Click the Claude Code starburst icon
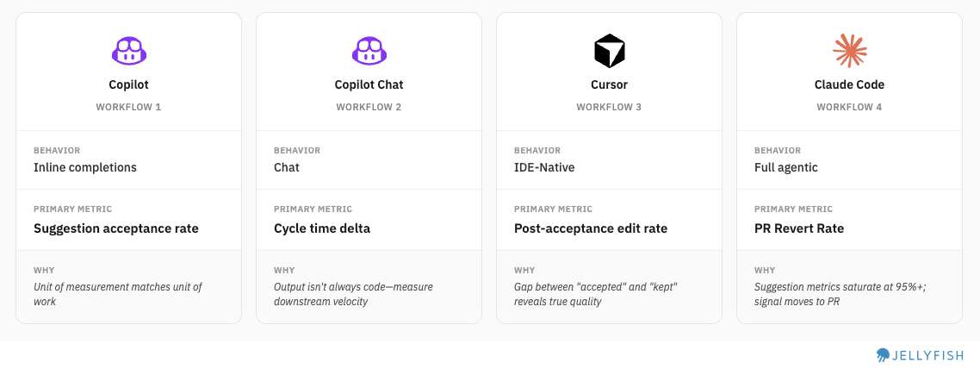The width and height of the screenshot is (980, 369). (x=849, y=51)
